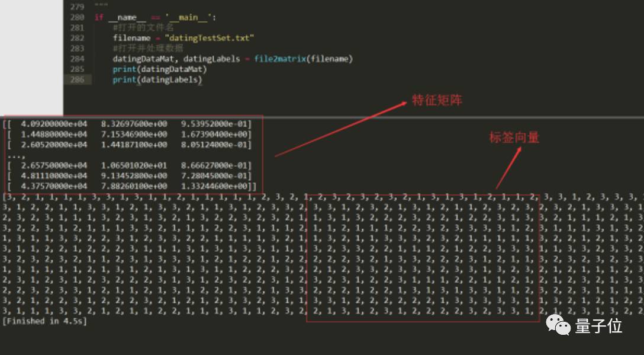Click output value 1.44880000e+04

click(x=54, y=134)
